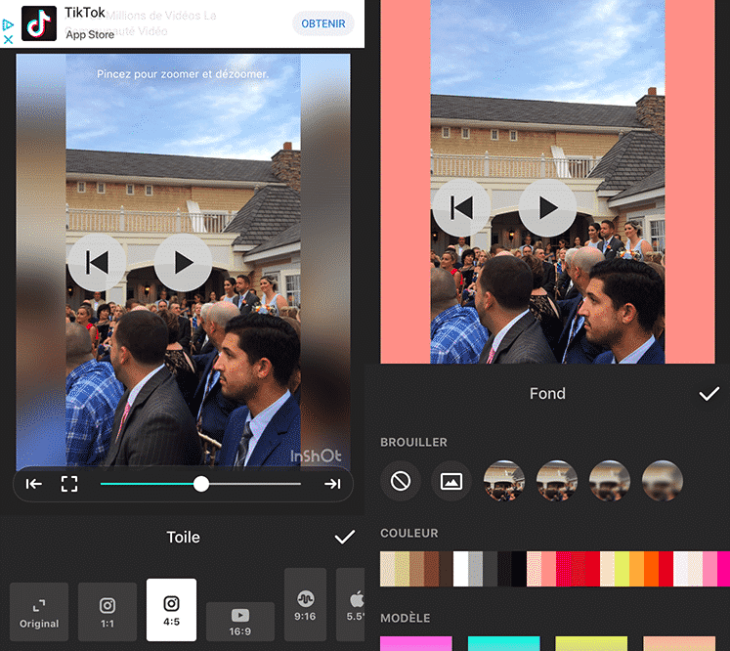Pick the YouTube 16:9 canvas ratio
Viewport: 730px width, 651px height.
point(240,621)
